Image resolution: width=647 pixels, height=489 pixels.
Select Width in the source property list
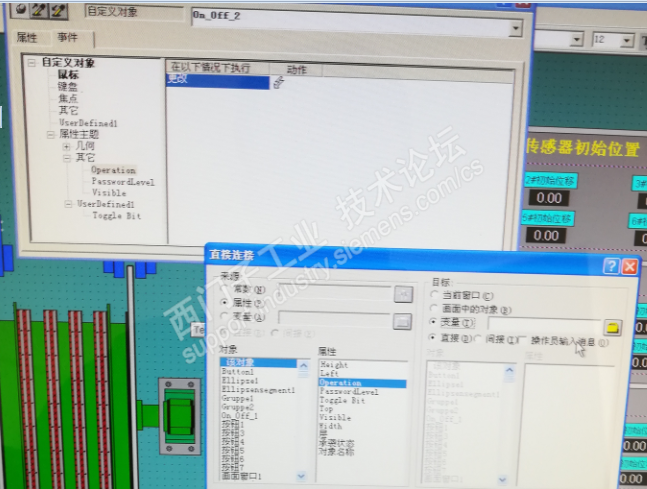(x=331, y=426)
